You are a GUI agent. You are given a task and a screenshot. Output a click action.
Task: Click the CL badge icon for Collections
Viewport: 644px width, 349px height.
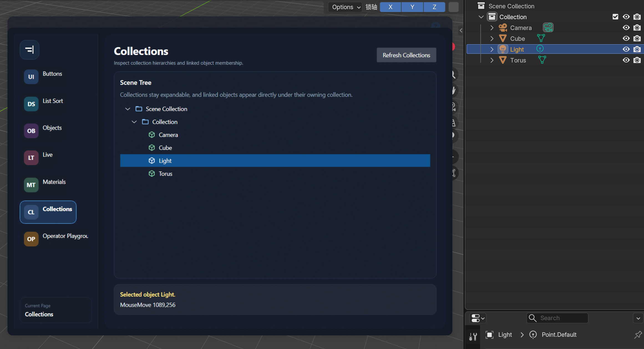[x=31, y=212]
